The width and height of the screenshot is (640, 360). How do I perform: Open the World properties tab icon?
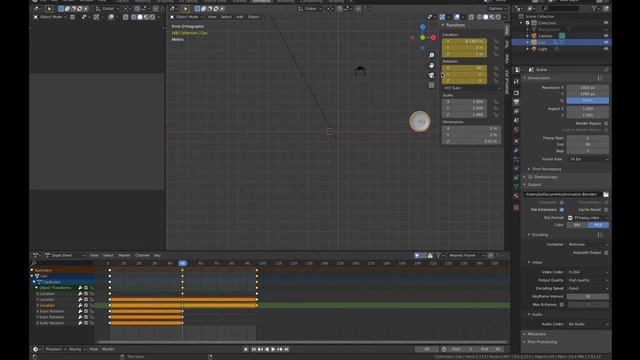point(516,130)
